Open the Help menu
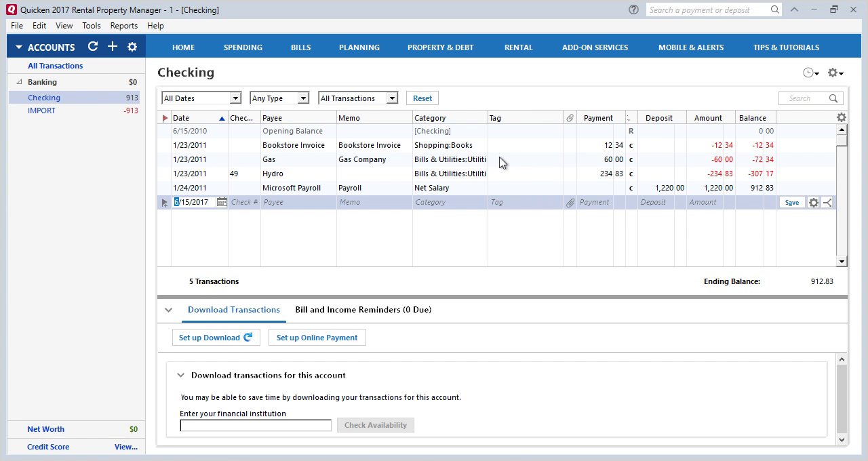Screen dimensions: 868x461 (x=155, y=26)
